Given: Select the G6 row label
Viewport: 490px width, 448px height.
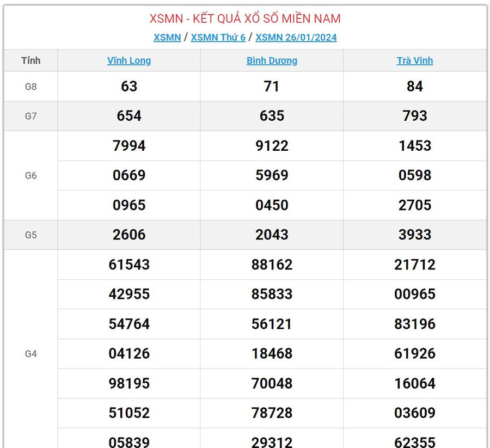Looking at the screenshot, I should (31, 175).
